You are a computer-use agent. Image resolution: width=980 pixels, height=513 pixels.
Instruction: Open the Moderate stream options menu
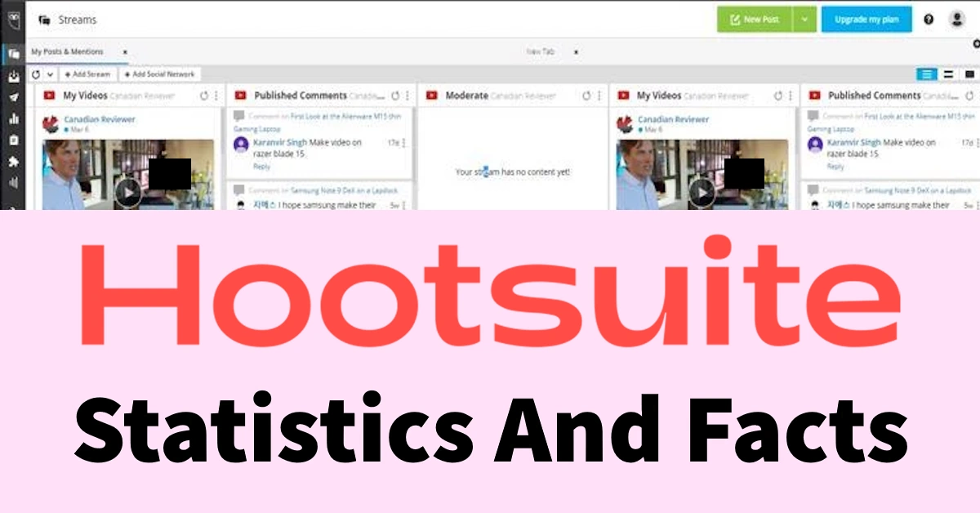pos(598,96)
